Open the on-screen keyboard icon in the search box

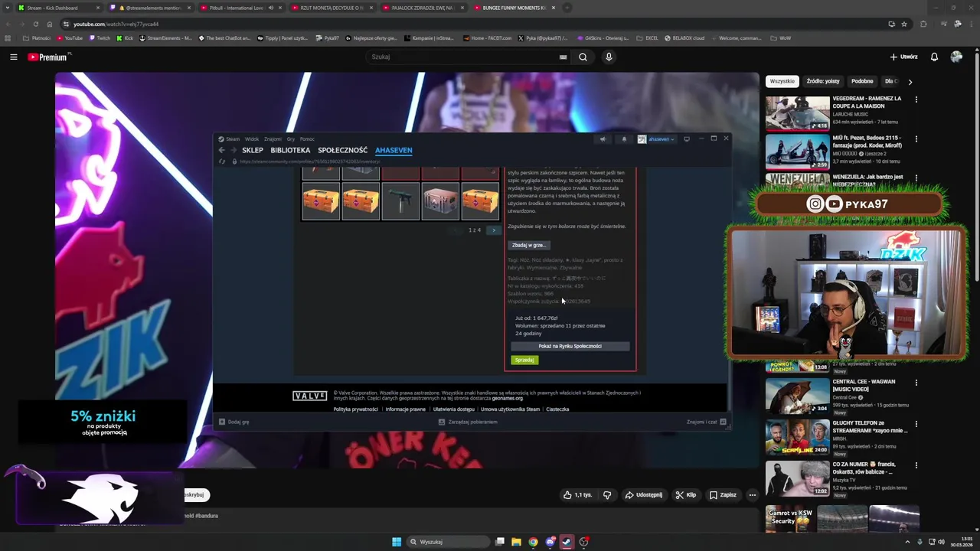pos(563,57)
